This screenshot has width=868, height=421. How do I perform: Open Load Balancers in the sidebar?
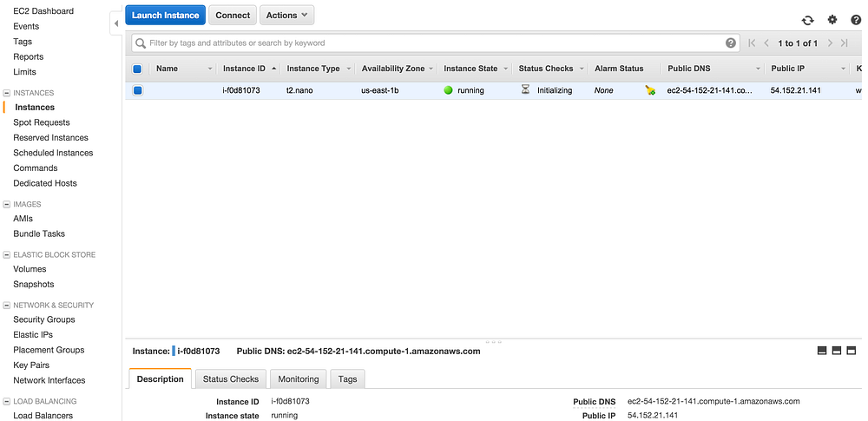(x=43, y=416)
